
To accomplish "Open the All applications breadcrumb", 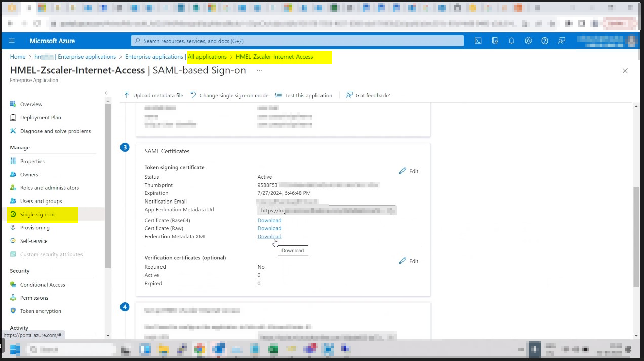I will pos(207,57).
